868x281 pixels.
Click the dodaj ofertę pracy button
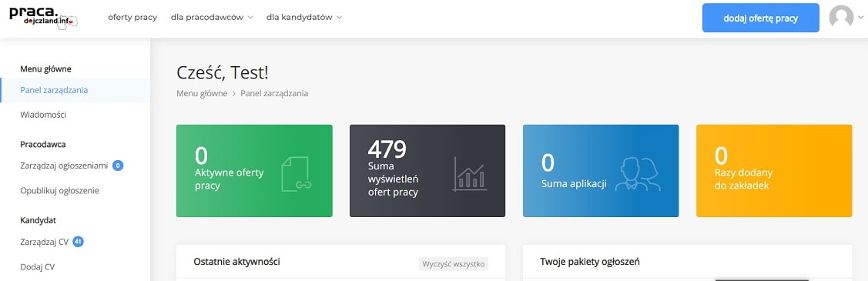761,18
